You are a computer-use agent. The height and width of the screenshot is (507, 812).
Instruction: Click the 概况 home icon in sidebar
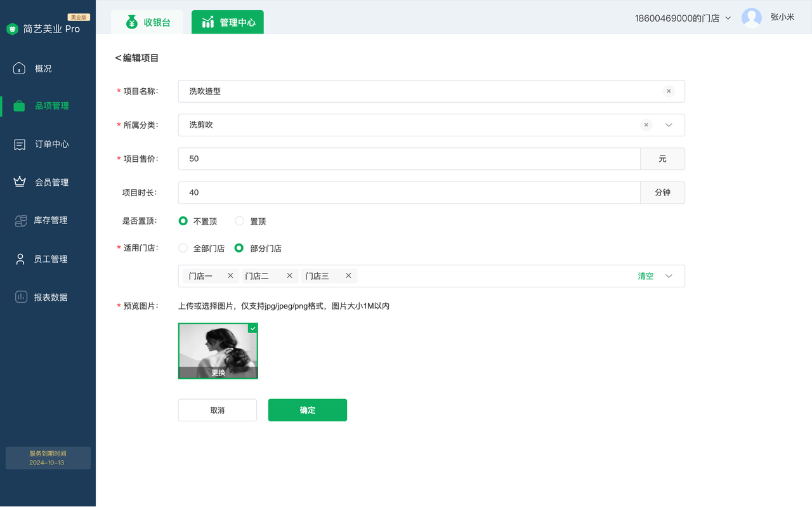(x=19, y=69)
